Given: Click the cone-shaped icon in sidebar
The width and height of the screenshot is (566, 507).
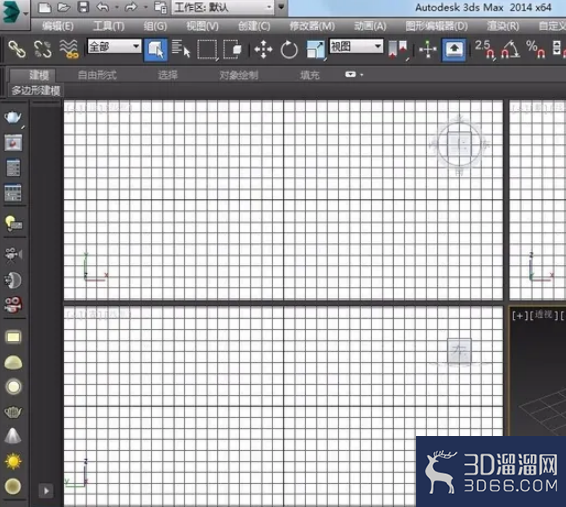Looking at the screenshot, I should click(x=13, y=436).
